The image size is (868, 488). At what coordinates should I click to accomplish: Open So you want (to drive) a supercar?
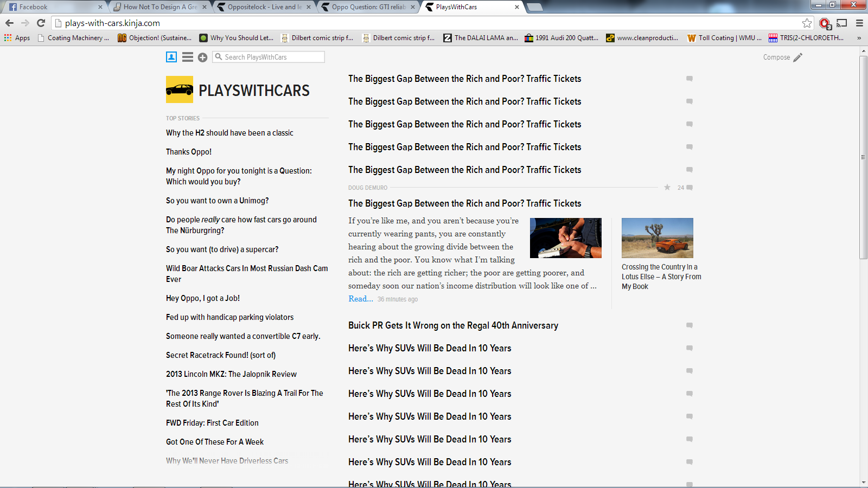[222, 249]
